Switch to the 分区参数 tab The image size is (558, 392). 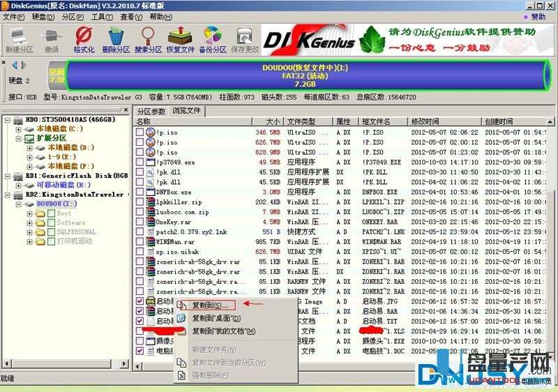(151, 112)
